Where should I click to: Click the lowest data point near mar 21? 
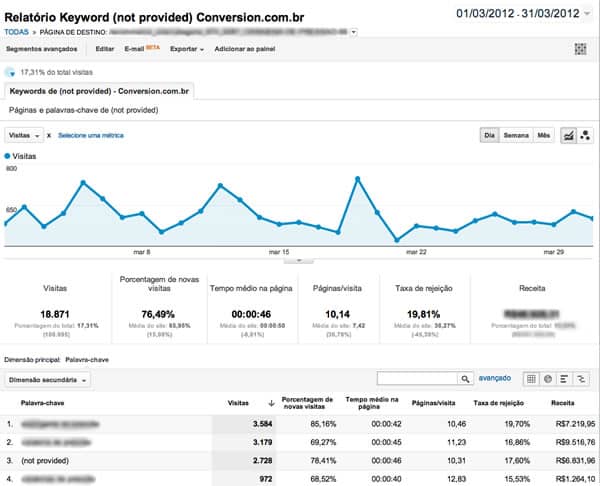(x=397, y=240)
